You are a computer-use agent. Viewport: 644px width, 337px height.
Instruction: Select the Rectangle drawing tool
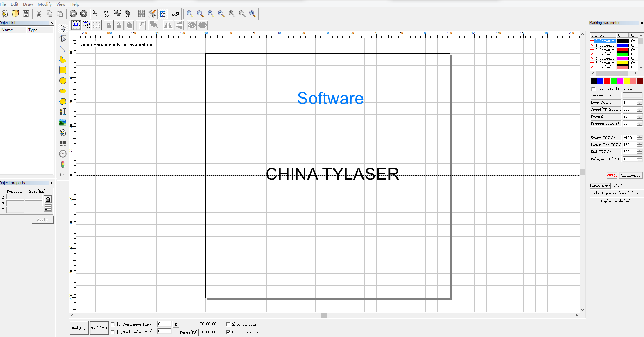point(63,70)
